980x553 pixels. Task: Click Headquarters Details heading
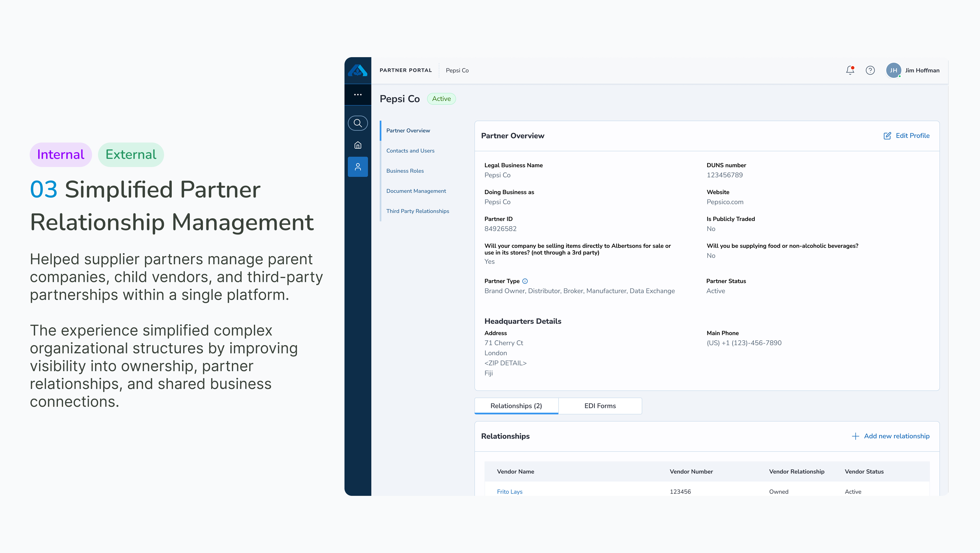[x=523, y=321]
